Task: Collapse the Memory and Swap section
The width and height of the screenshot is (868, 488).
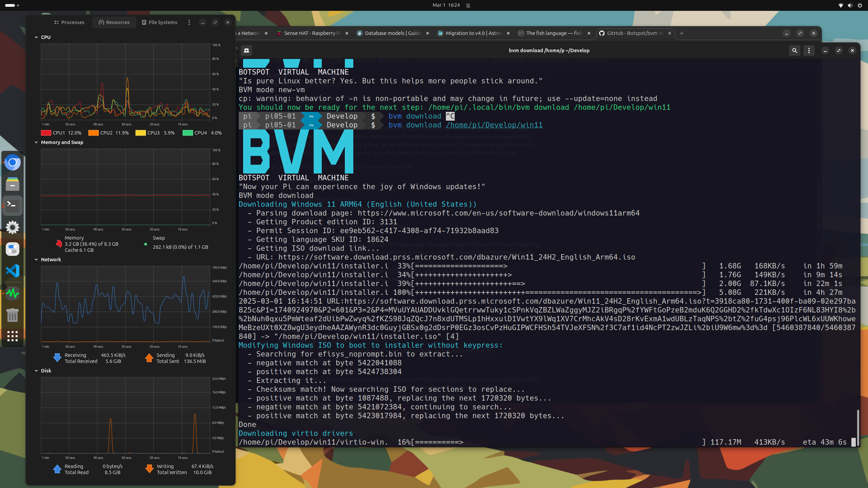Action: tap(36, 142)
